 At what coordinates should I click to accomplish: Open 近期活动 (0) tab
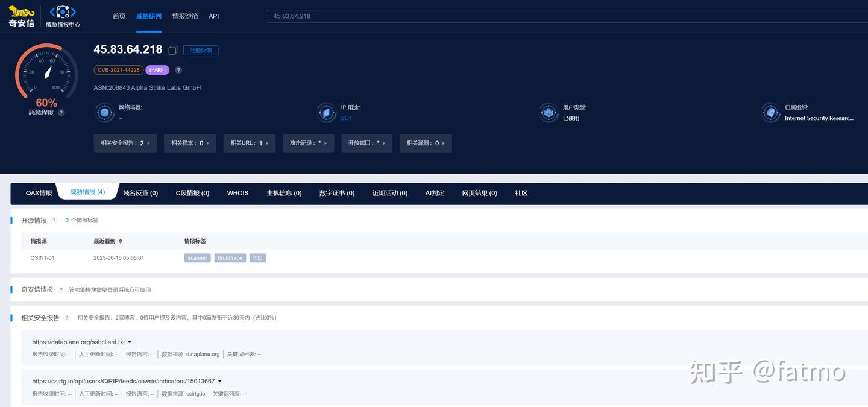click(390, 193)
